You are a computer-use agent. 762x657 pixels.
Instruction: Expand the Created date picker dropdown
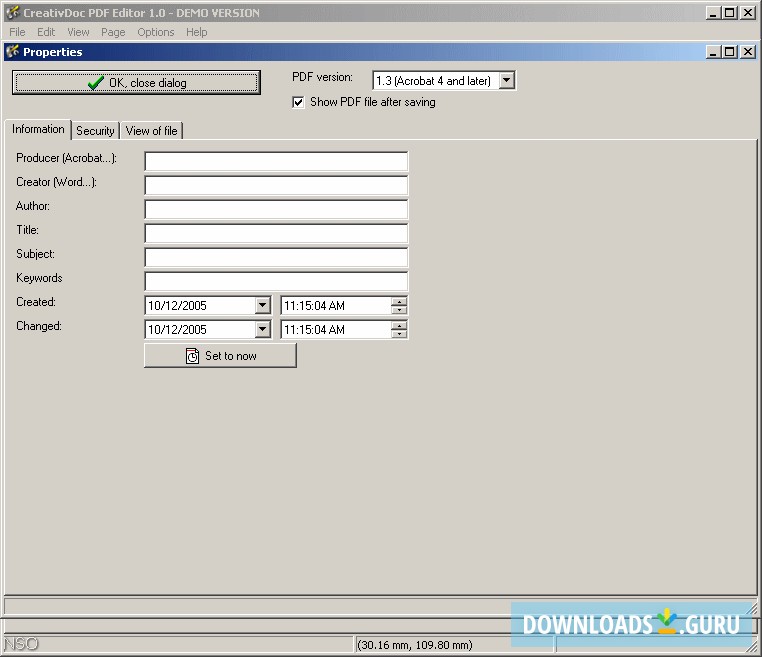[x=262, y=306]
